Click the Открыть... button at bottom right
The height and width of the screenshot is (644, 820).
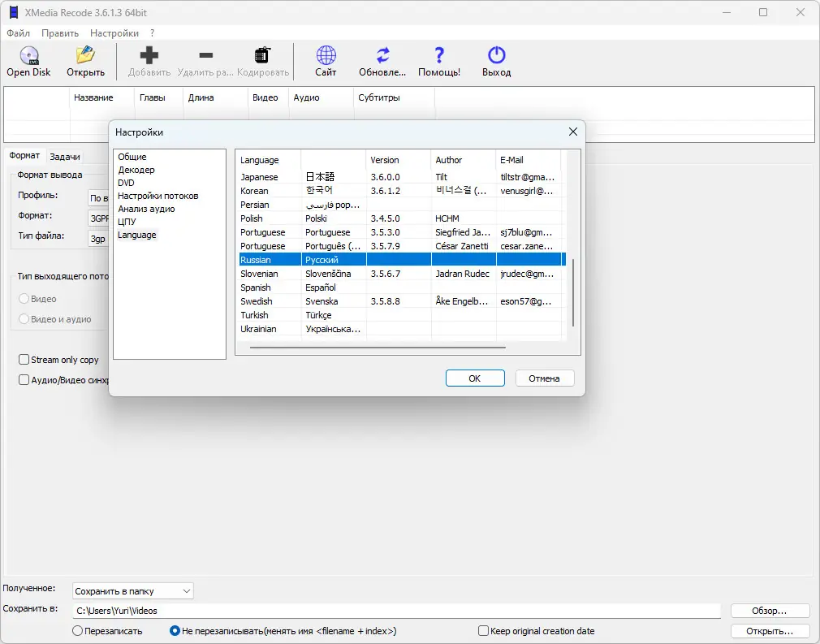click(x=770, y=631)
